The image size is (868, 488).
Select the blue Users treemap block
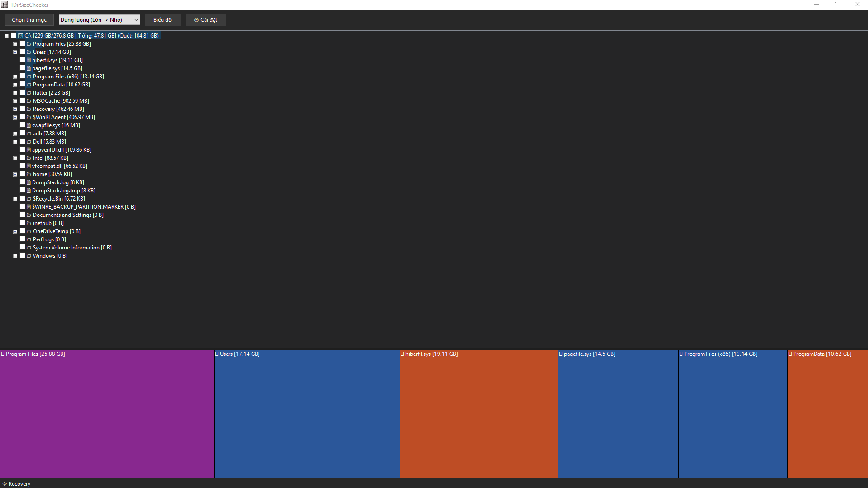point(307,414)
